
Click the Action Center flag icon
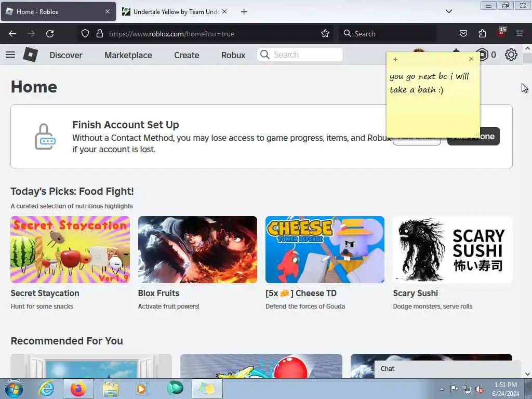coord(454,389)
